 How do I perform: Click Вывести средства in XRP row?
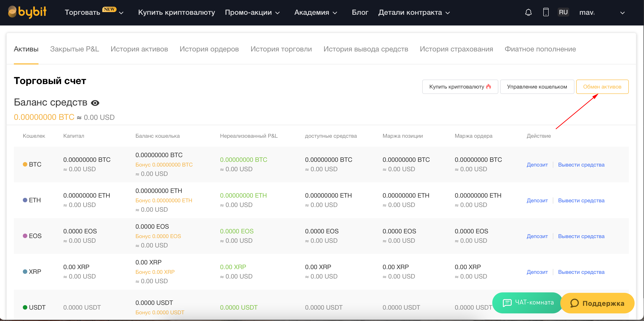pos(581,272)
